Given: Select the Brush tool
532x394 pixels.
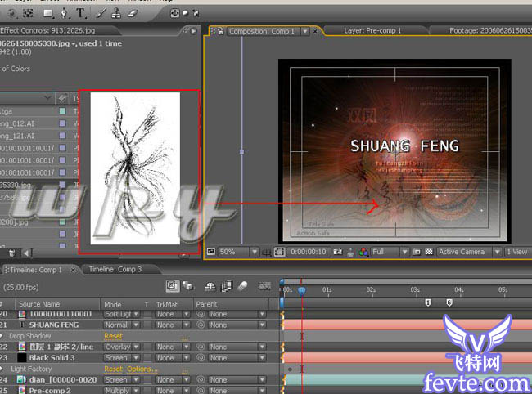Looking at the screenshot, I should (x=101, y=13).
